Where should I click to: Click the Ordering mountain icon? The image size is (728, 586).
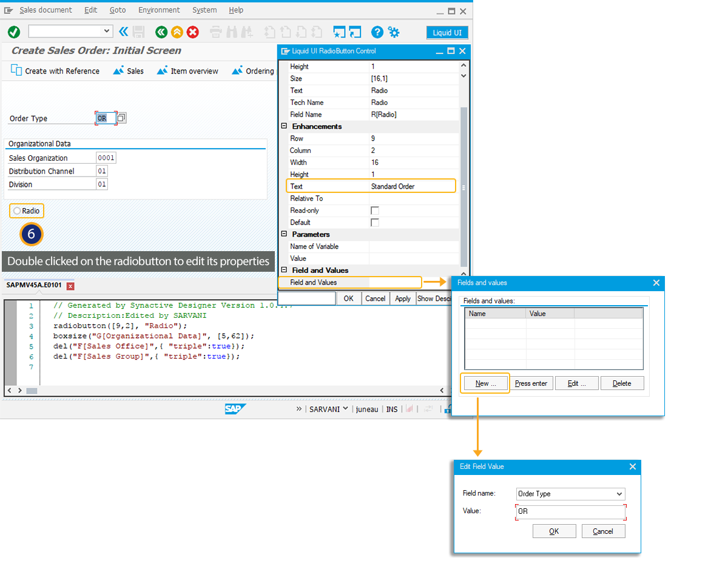tap(237, 71)
